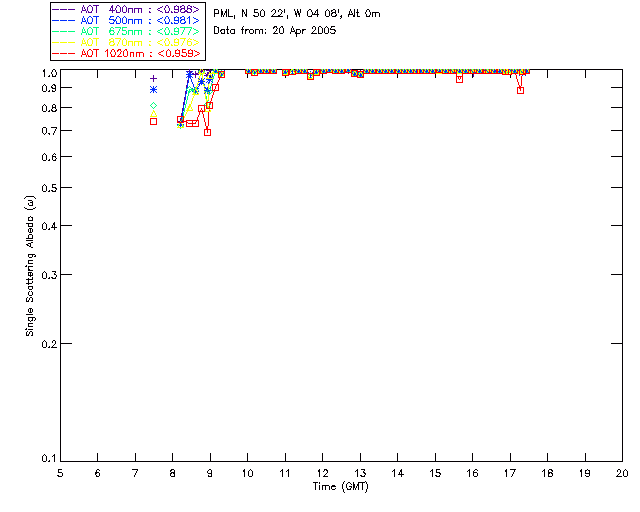Click the Time (GMT) axis label
Screen dimensions: 640x512
click(x=341, y=487)
